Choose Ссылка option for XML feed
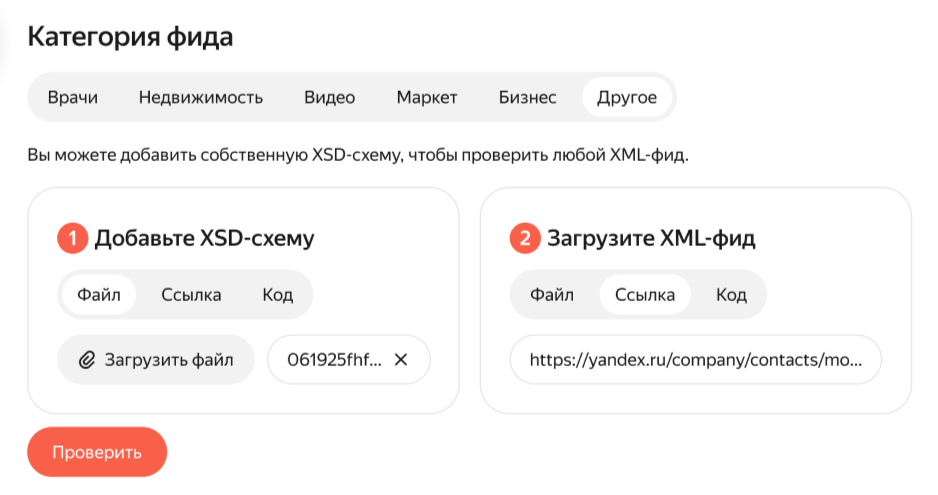The height and width of the screenshot is (495, 938). click(645, 295)
